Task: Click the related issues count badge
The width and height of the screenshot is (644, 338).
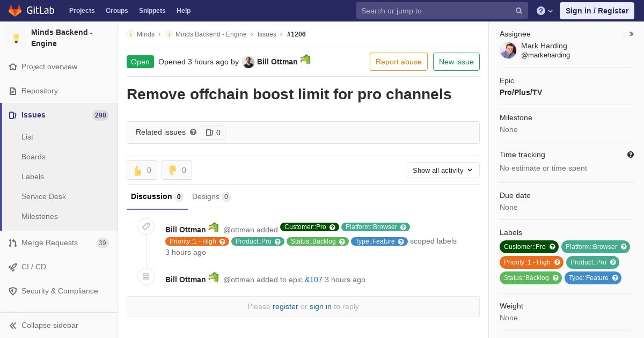Action: pyautogui.click(x=213, y=133)
